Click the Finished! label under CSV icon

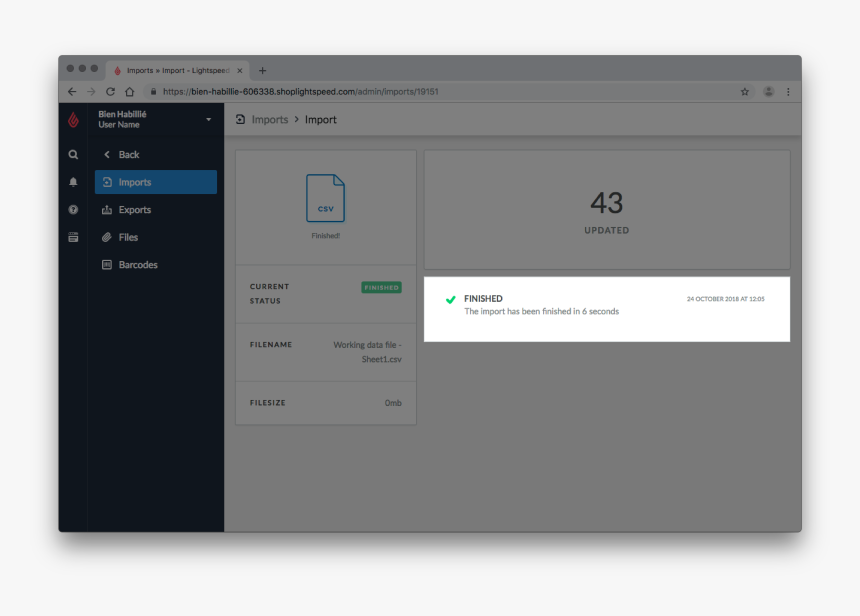[325, 236]
